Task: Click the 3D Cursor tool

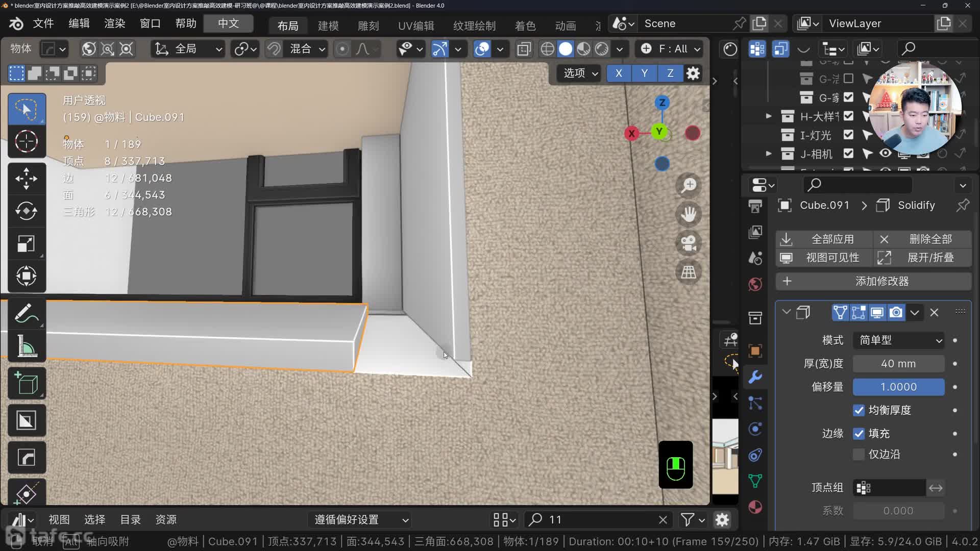Action: [26, 141]
